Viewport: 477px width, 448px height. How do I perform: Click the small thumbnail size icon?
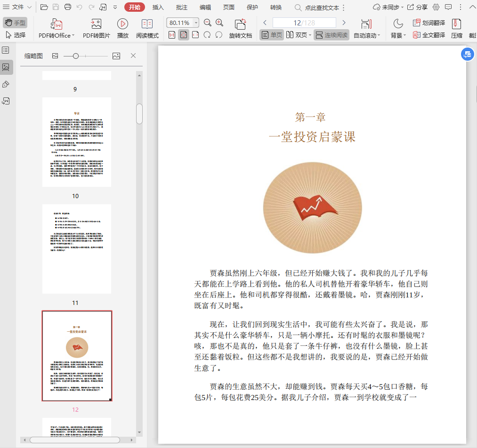tap(55, 56)
